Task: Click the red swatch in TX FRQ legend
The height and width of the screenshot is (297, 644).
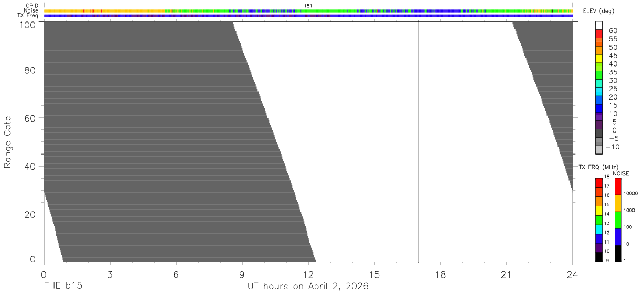Action: [599, 182]
